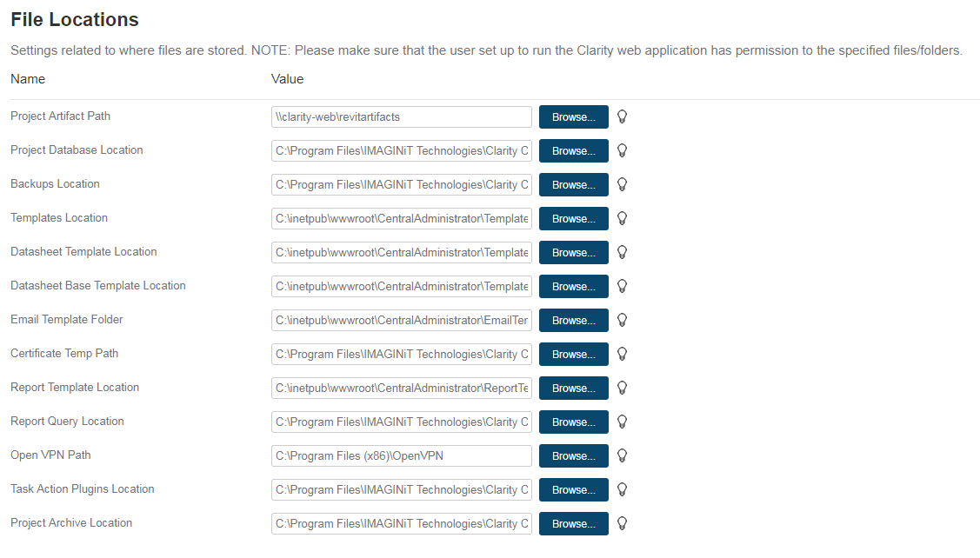This screenshot has width=980, height=558.
Task: Click the lightbulb hint for Project Artifact Path
Action: pos(622,116)
